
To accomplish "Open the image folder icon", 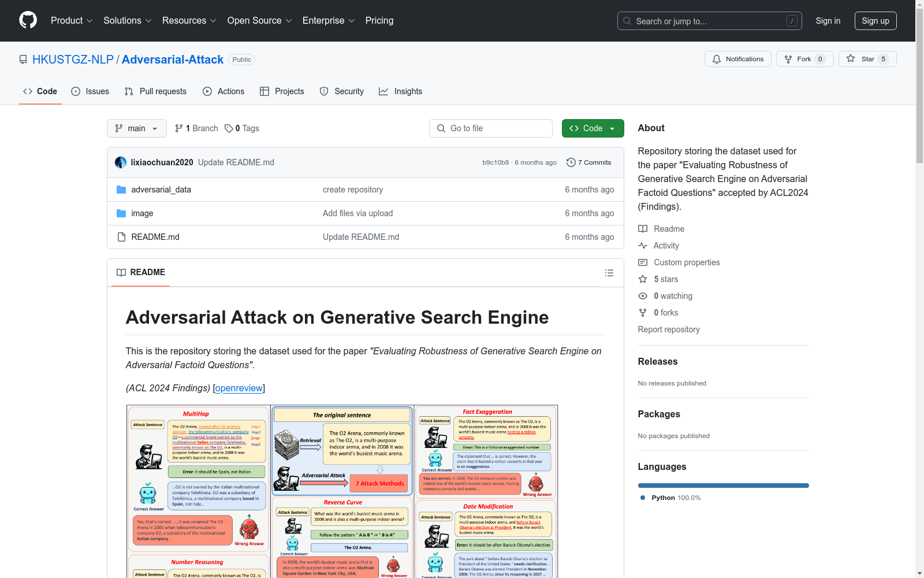I will pyautogui.click(x=121, y=213).
